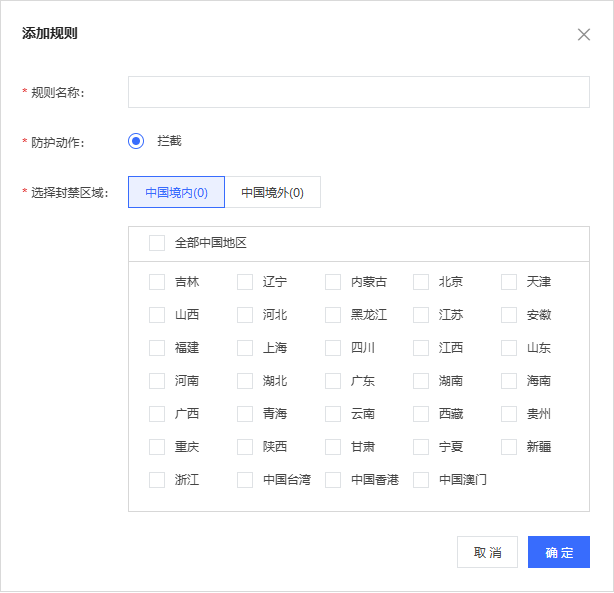Check the 北京 checkbox
The width and height of the screenshot is (614, 593).
[x=421, y=282]
